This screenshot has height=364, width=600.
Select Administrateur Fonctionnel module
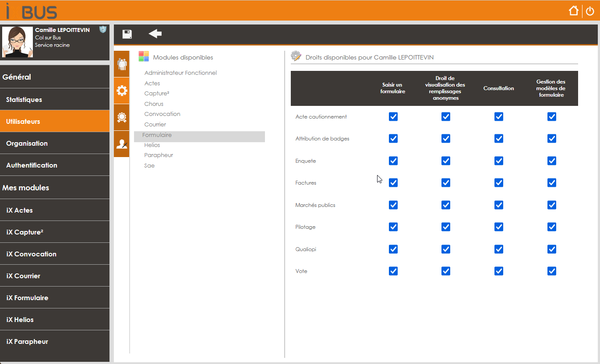[180, 73]
